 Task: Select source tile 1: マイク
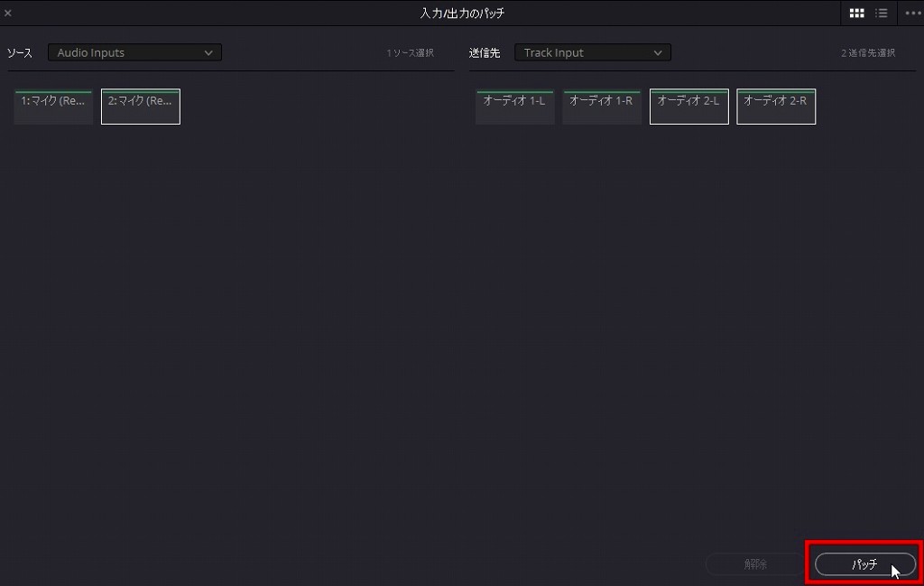[x=53, y=107]
